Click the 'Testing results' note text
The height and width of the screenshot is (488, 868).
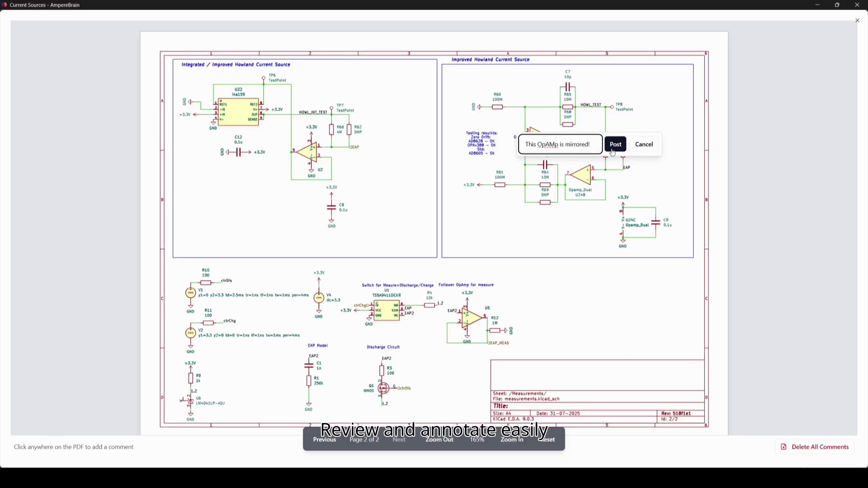pyautogui.click(x=481, y=143)
